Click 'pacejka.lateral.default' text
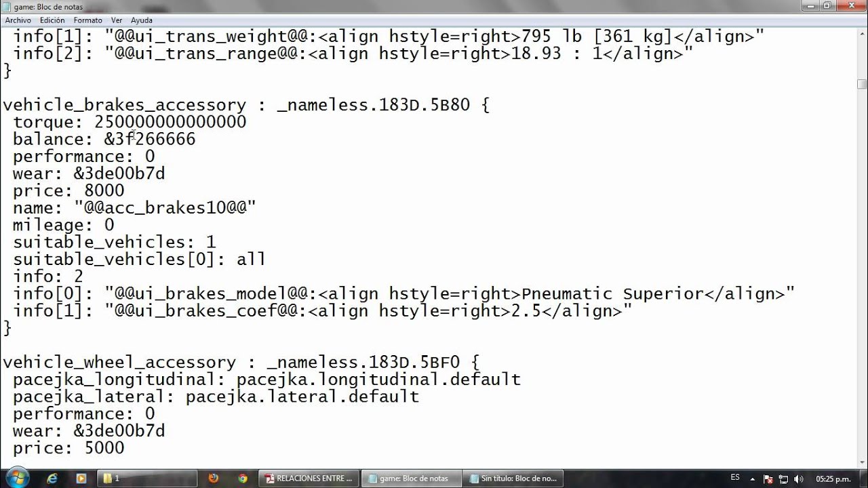Image resolution: width=868 pixels, height=488 pixels. 302,396
